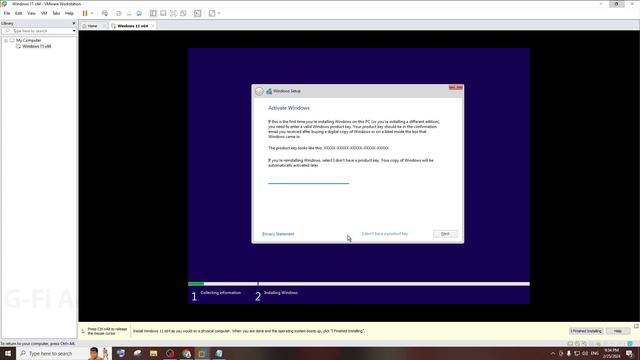Open the snapshot manager icon
640x360 pixels.
coord(139,13)
